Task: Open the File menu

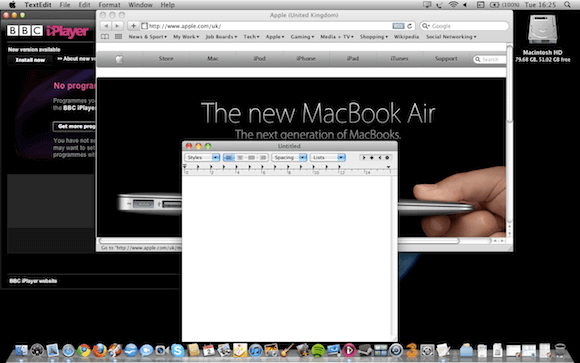Action: pos(65,5)
